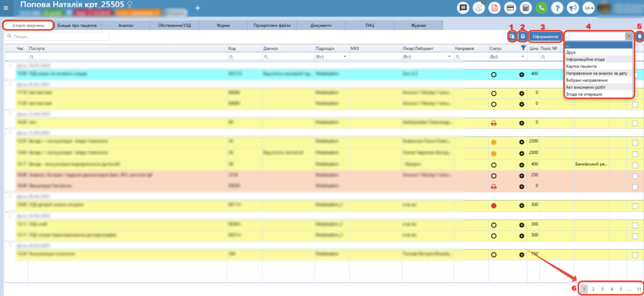The width and height of the screenshot is (644, 296).
Task: Switch to the Документи tab
Action: pyautogui.click(x=321, y=25)
